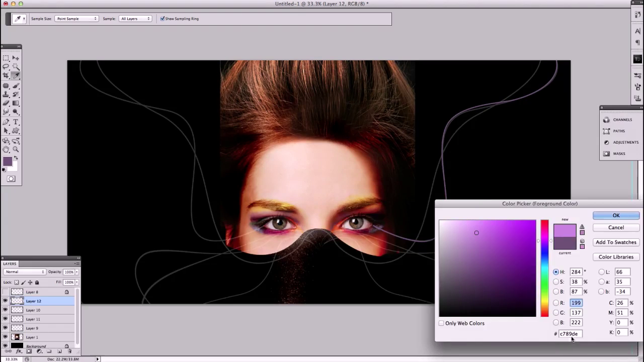Viewport: 644px width, 362px height.
Task: Open the Sample Size dropdown
Action: 76,19
